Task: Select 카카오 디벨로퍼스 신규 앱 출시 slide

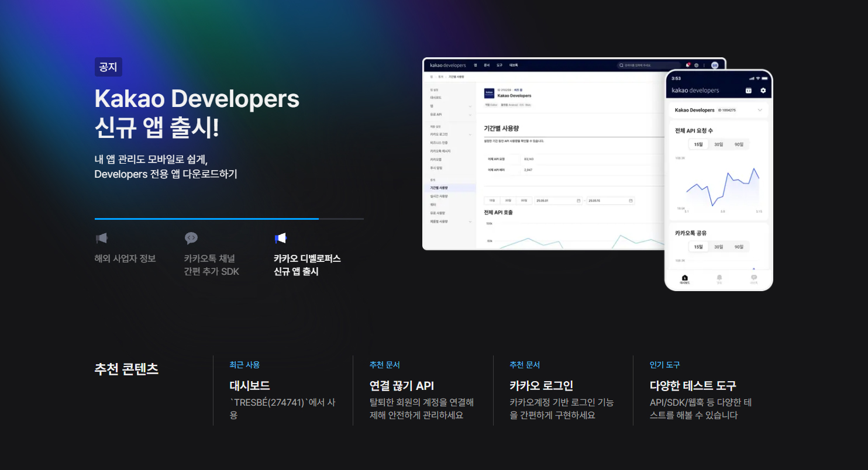Action: click(307, 265)
